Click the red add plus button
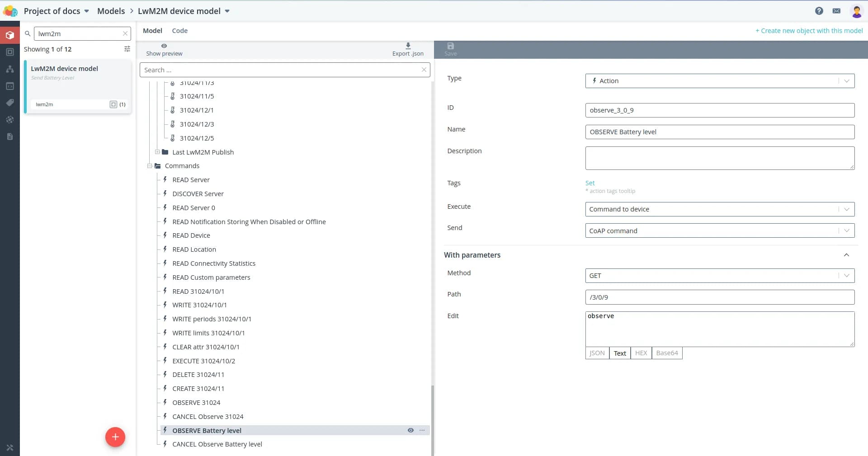The width and height of the screenshot is (868, 456). coord(115,437)
